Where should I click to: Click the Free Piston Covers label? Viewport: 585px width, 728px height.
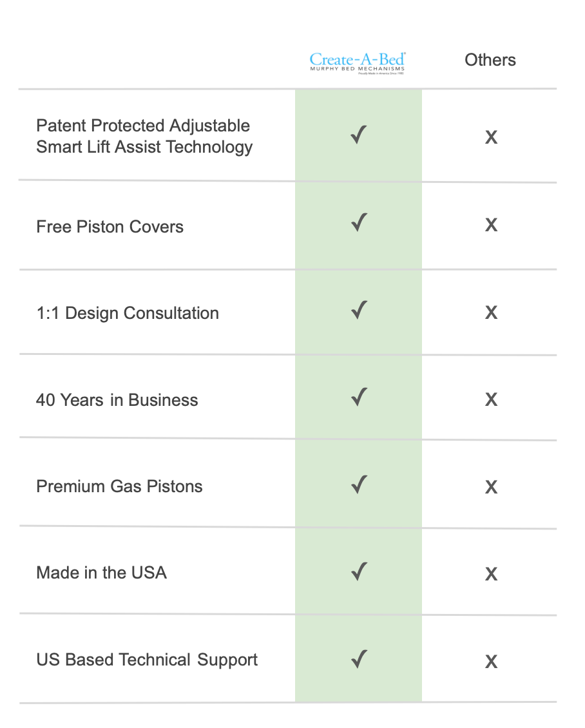coord(110,227)
